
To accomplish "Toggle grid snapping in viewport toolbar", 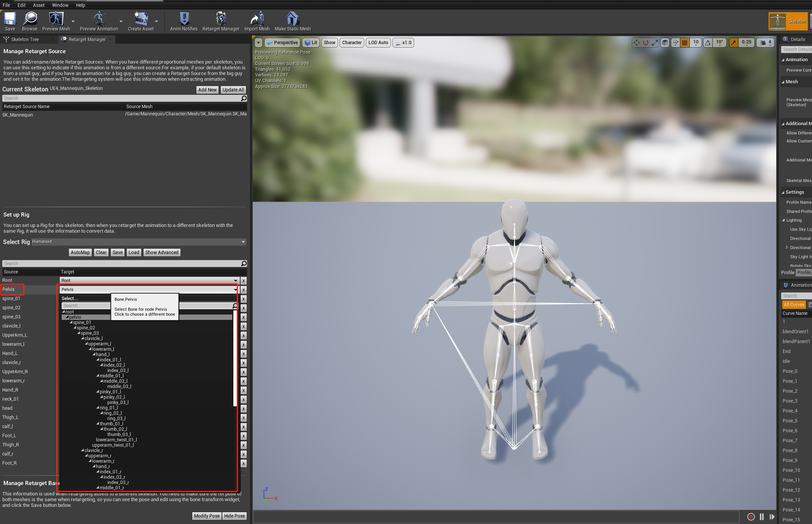I will click(684, 43).
